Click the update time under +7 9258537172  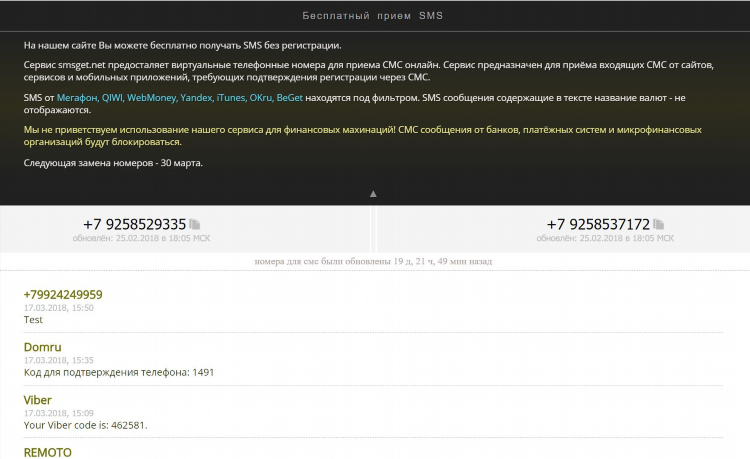[605, 238]
